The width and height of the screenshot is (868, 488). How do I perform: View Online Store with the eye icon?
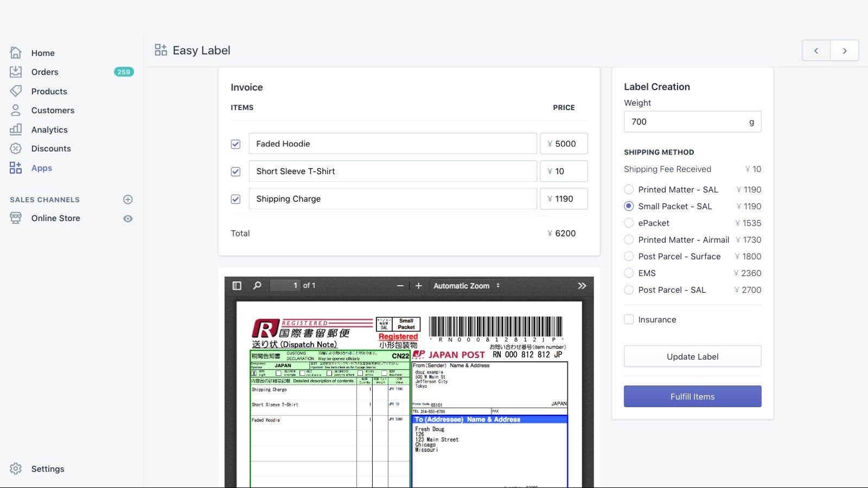(x=128, y=219)
